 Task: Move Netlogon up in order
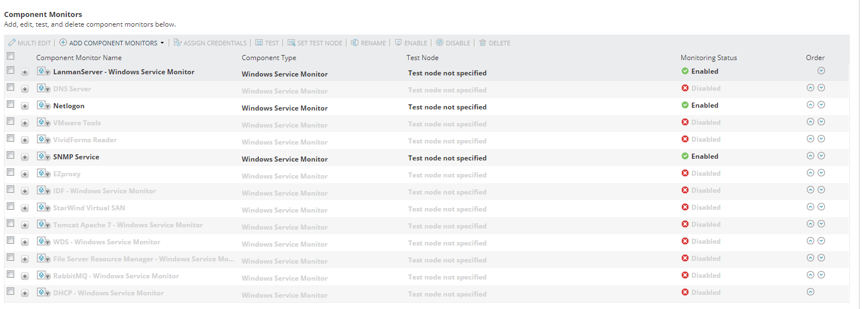[810, 105]
